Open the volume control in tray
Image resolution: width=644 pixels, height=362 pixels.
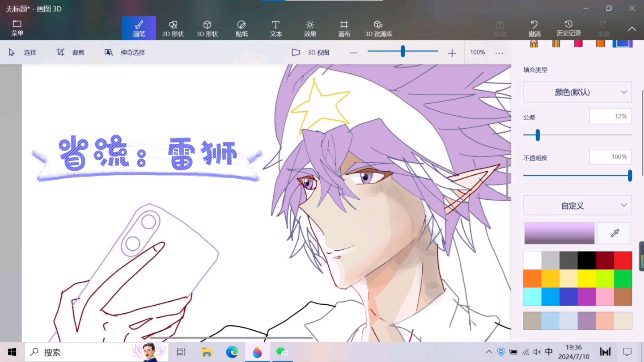537,352
